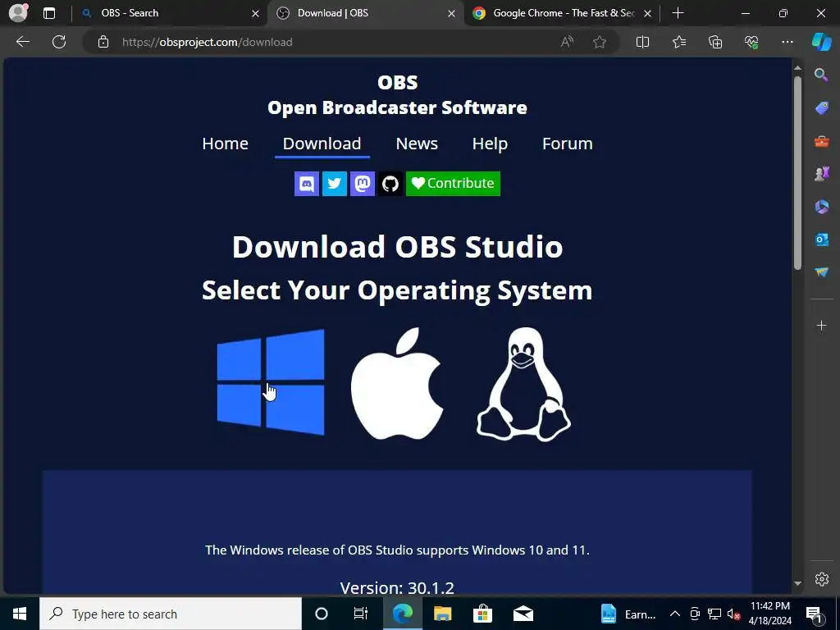Open the OBS GitHub link icon
The height and width of the screenshot is (630, 840).
[390, 184]
